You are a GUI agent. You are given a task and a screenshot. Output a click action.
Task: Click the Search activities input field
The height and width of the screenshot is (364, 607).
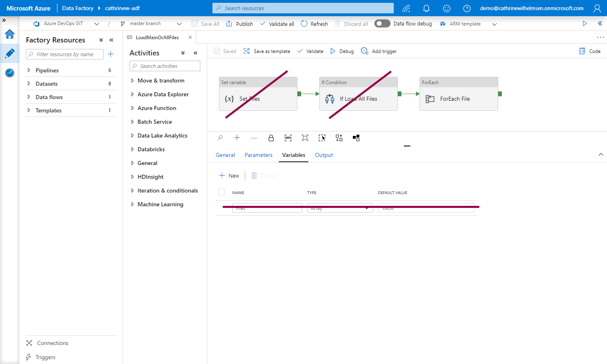click(x=165, y=66)
